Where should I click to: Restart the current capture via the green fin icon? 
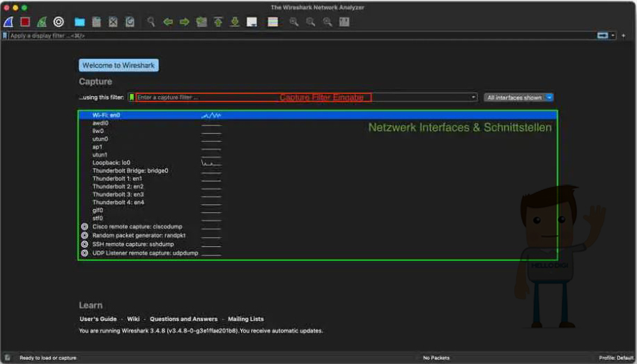(42, 22)
